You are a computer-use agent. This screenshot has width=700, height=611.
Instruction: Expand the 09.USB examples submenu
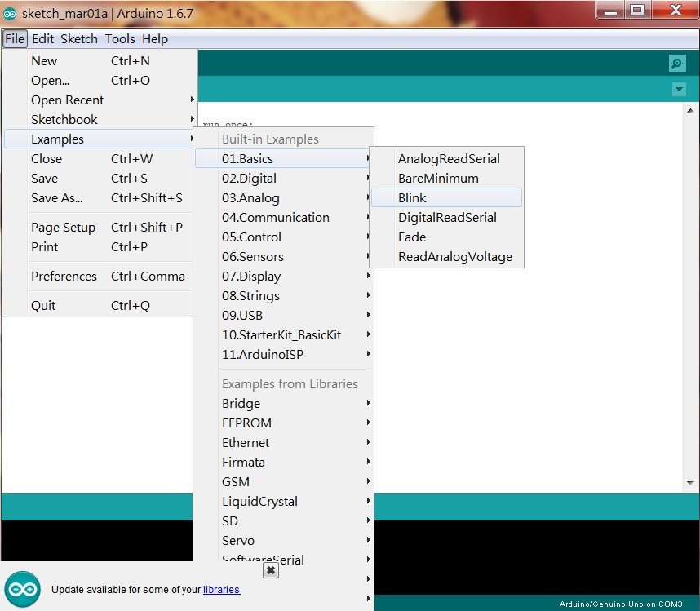tap(283, 316)
